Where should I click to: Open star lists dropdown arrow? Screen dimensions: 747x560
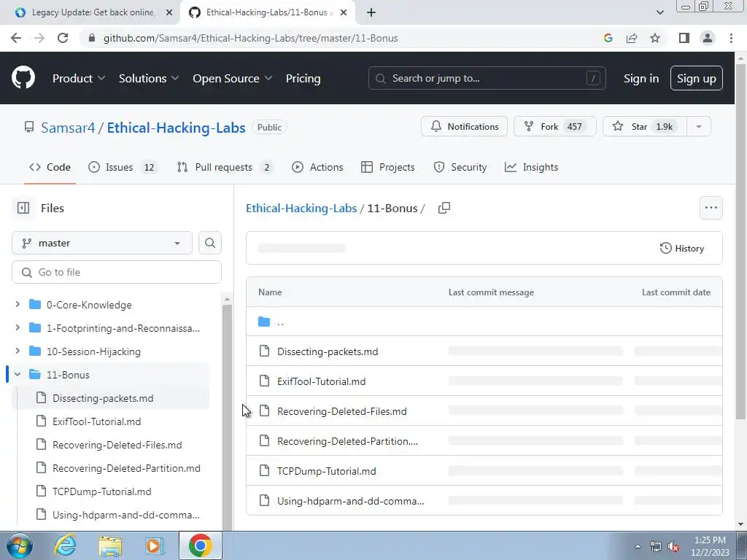pos(699,127)
